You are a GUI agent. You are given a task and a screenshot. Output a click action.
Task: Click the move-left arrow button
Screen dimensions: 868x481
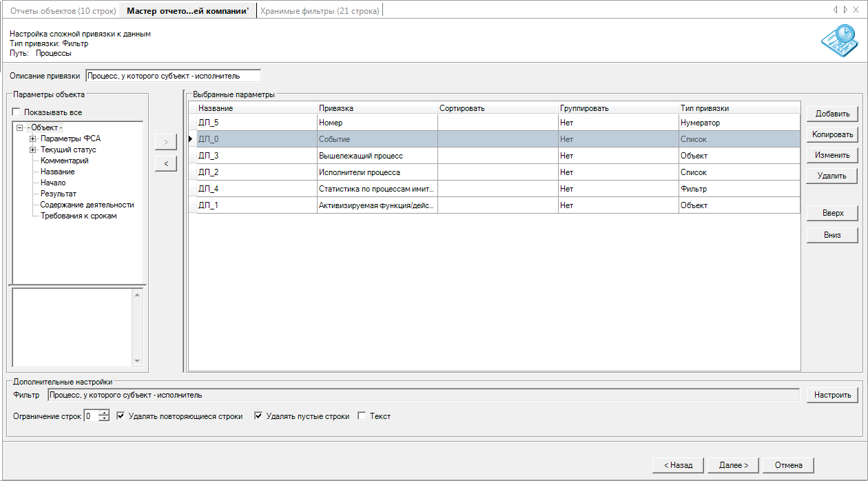(x=166, y=163)
